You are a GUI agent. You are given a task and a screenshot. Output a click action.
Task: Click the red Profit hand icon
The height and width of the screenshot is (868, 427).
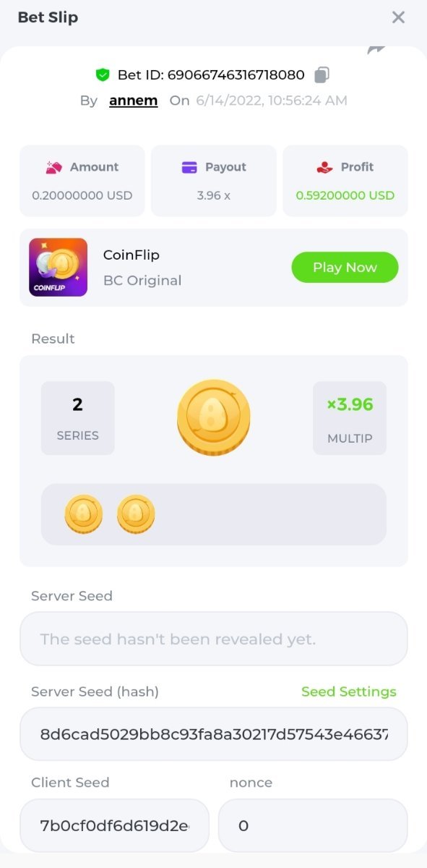[324, 167]
